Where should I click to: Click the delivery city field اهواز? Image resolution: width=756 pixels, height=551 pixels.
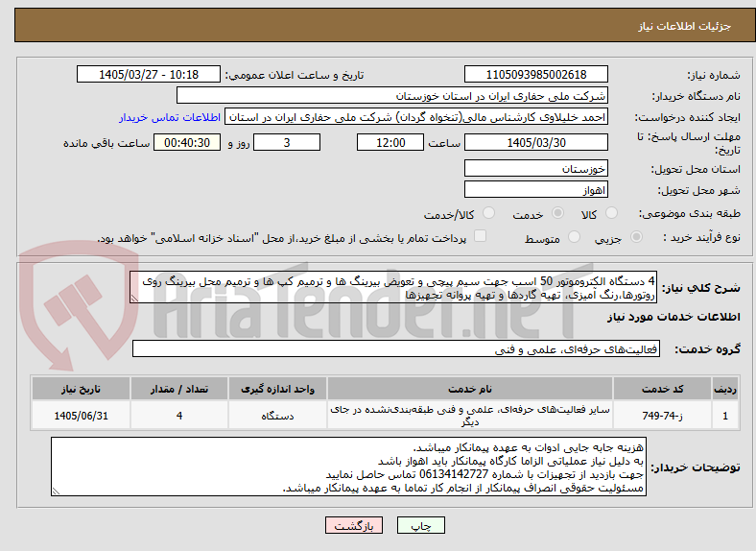click(x=536, y=190)
